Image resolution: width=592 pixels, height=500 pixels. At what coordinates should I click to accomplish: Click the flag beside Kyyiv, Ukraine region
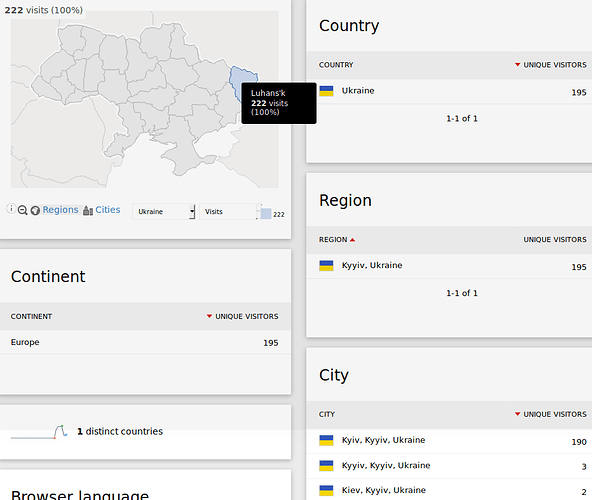click(x=326, y=265)
